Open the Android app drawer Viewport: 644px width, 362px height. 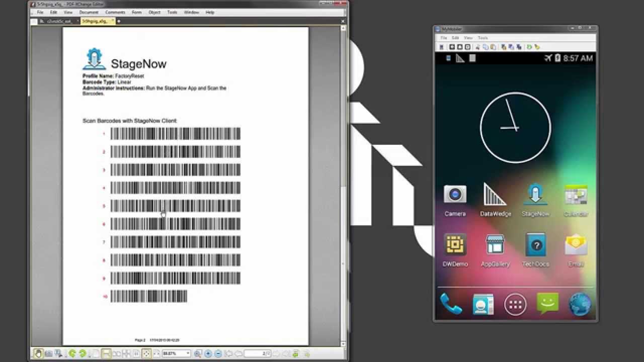(515, 303)
